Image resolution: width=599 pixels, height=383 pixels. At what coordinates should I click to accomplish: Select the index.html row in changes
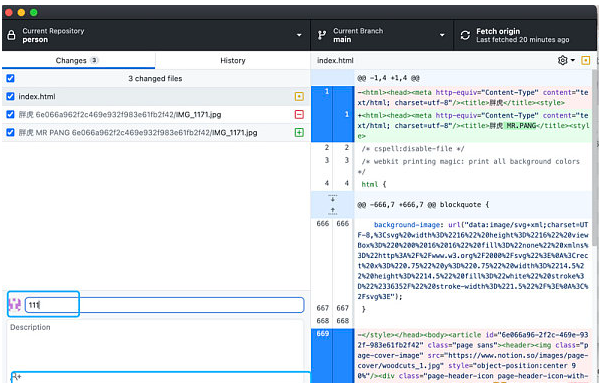[156, 96]
